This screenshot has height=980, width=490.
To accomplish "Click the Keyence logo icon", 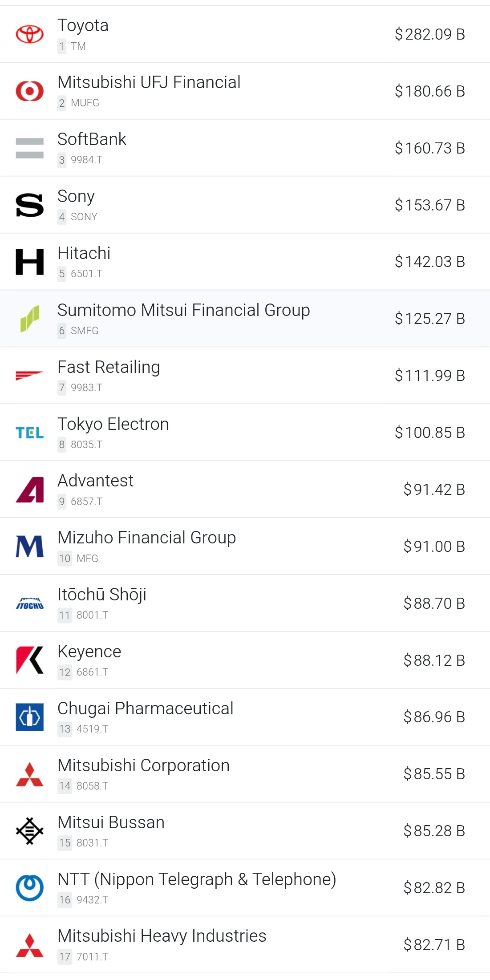I will [x=29, y=660].
